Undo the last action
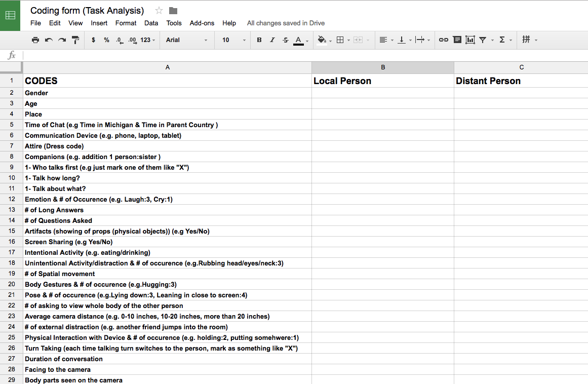The width and height of the screenshot is (588, 384). point(49,40)
